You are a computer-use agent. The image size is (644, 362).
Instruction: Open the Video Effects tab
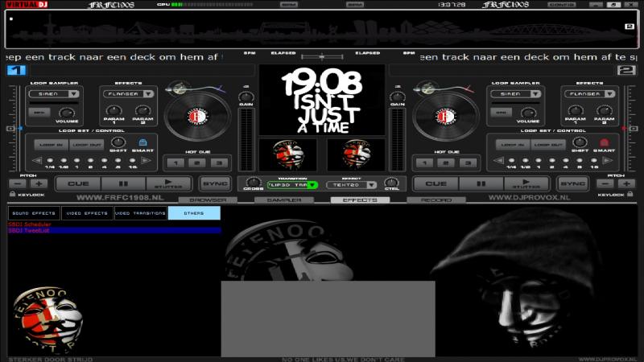coord(87,213)
